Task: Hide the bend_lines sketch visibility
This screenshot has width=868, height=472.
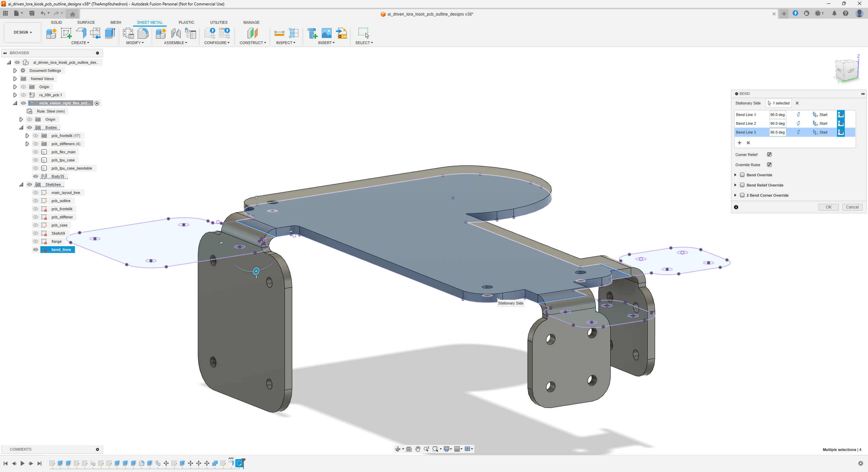Action: point(36,250)
